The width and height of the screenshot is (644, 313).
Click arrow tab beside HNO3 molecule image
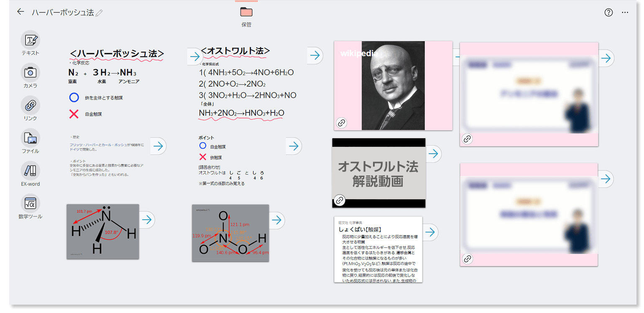coord(276,220)
